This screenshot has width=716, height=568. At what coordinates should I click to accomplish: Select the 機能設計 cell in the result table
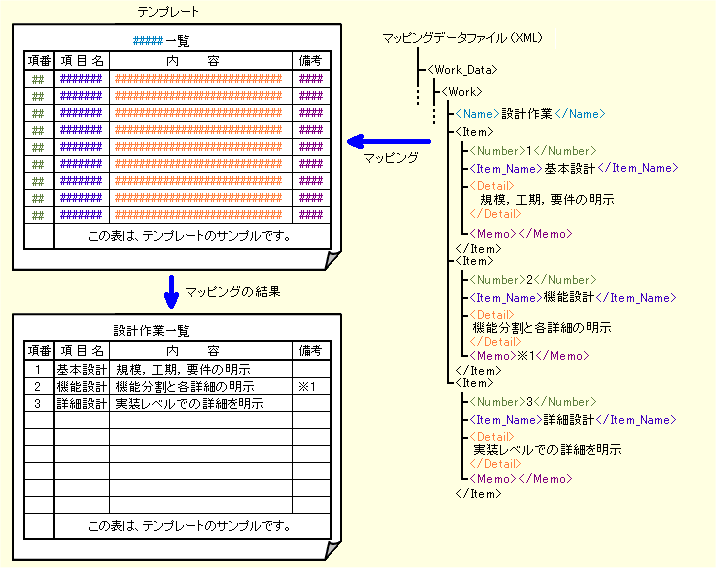click(x=82, y=387)
